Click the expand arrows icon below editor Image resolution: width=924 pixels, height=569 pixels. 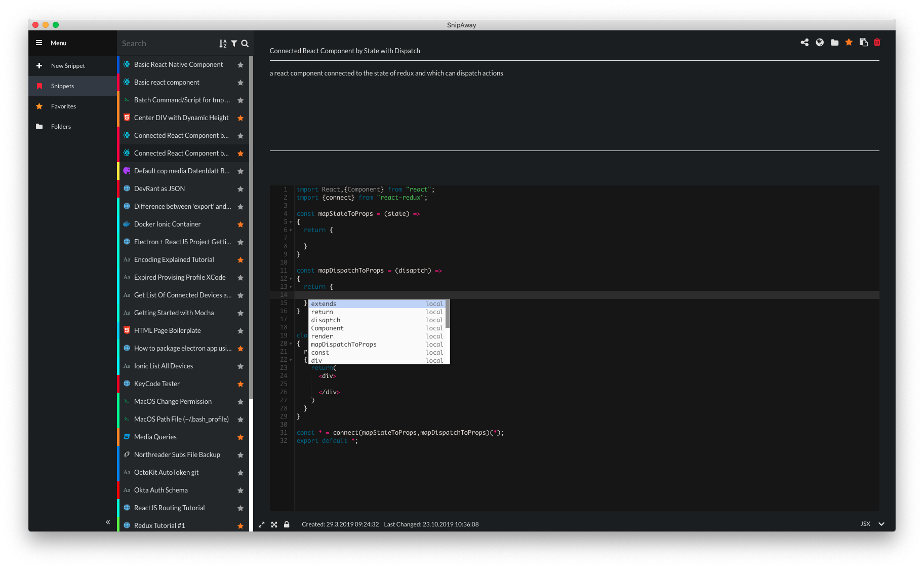(x=262, y=524)
